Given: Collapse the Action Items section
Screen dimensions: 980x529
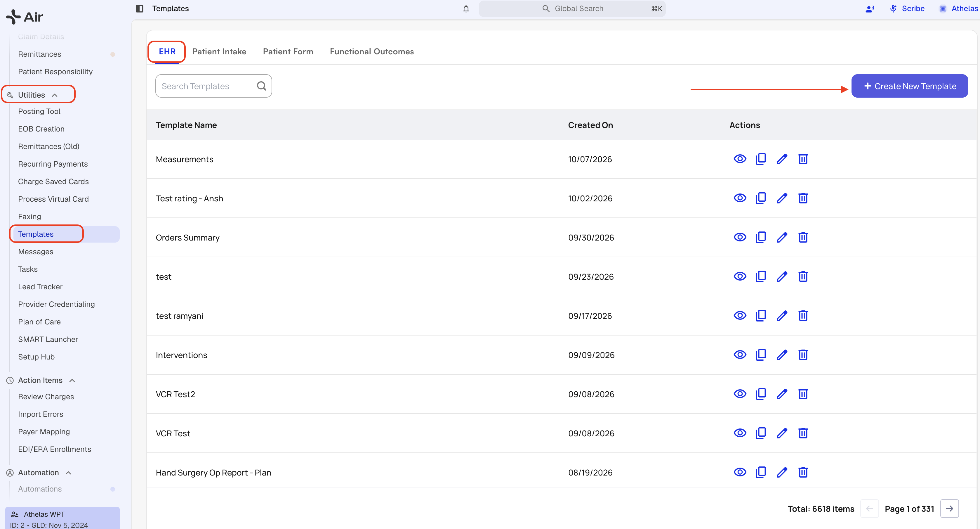Looking at the screenshot, I should [x=72, y=381].
